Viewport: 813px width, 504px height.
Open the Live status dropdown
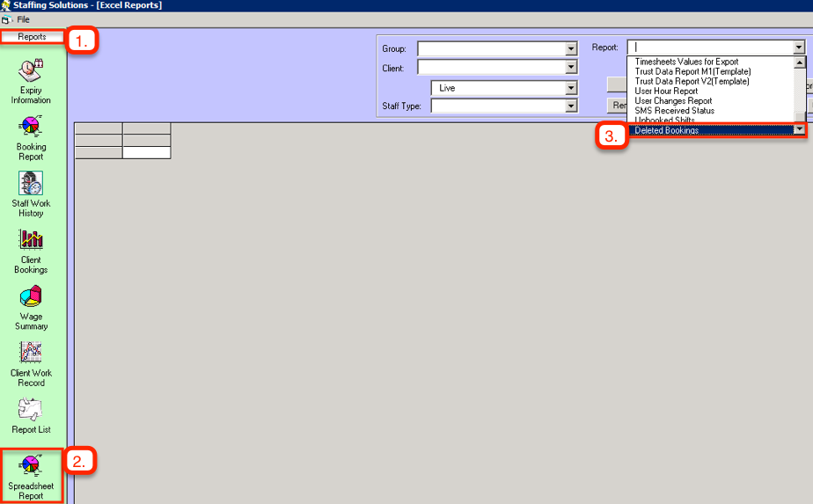571,88
